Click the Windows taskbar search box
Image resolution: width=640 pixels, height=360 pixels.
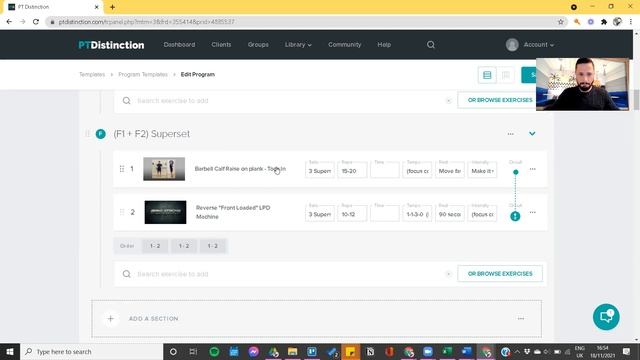(x=91, y=351)
